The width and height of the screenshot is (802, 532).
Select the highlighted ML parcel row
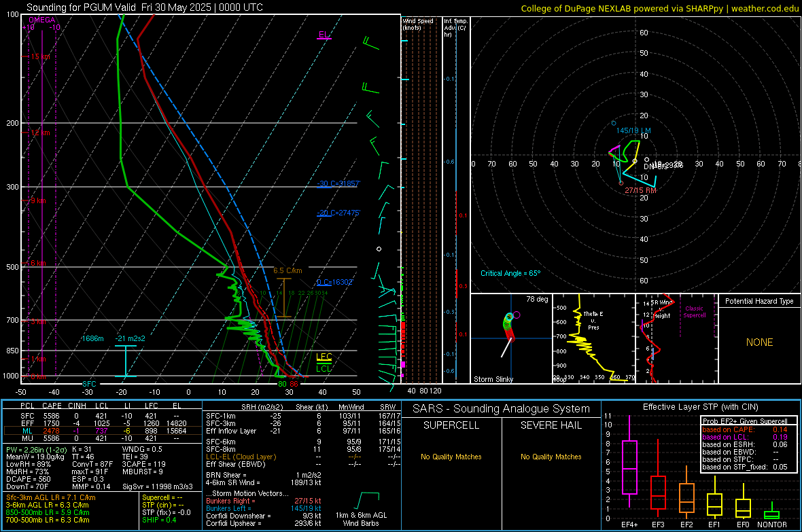(101, 431)
